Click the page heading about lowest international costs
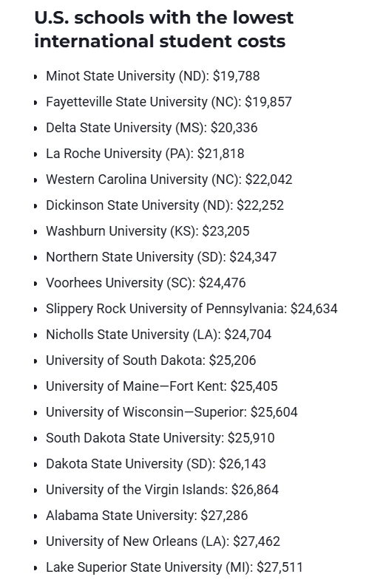Viewport: 392px width, 588px height. (163, 30)
